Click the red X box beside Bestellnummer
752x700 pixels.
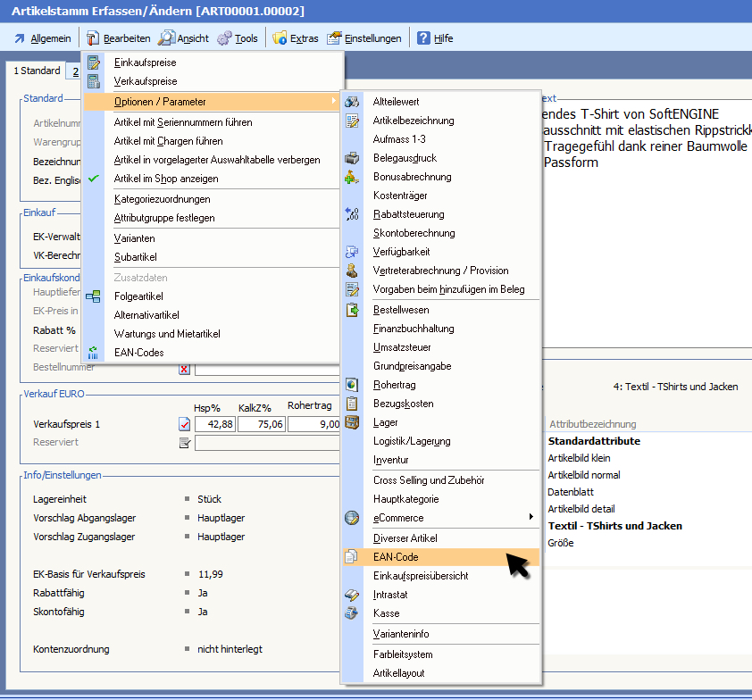184,368
